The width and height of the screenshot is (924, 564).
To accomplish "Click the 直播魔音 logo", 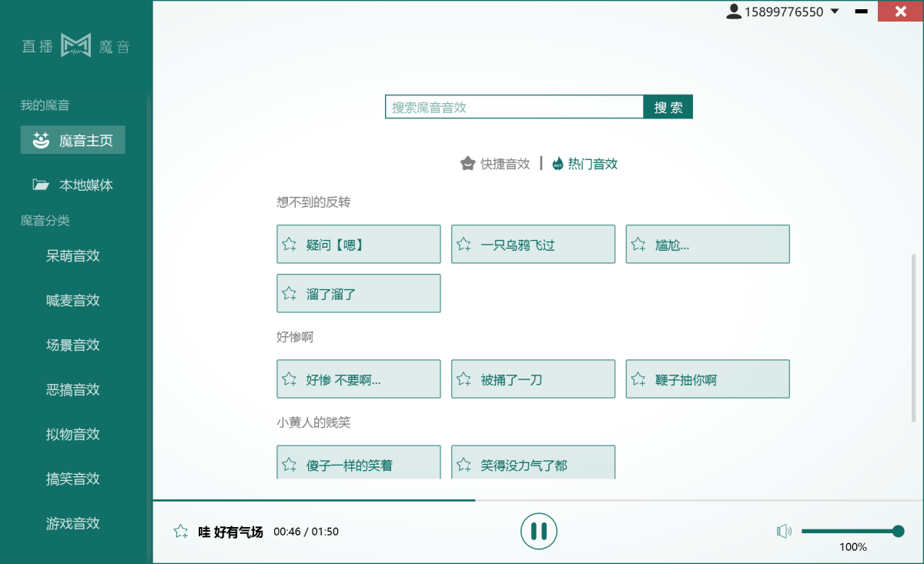I will click(76, 45).
